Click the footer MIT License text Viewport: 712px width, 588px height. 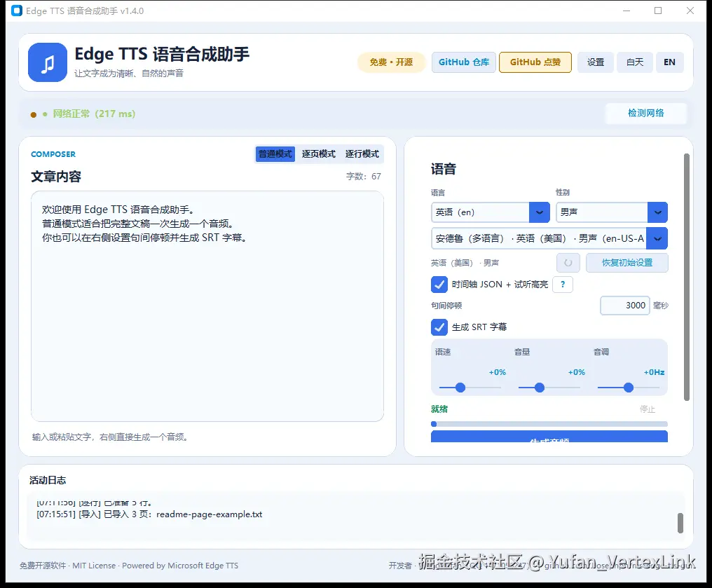[x=94, y=566]
